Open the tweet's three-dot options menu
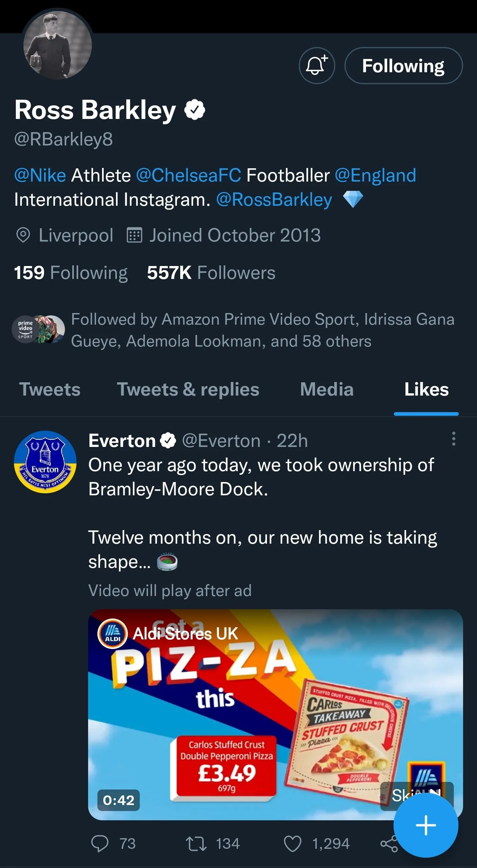The width and height of the screenshot is (477, 868). (x=453, y=439)
